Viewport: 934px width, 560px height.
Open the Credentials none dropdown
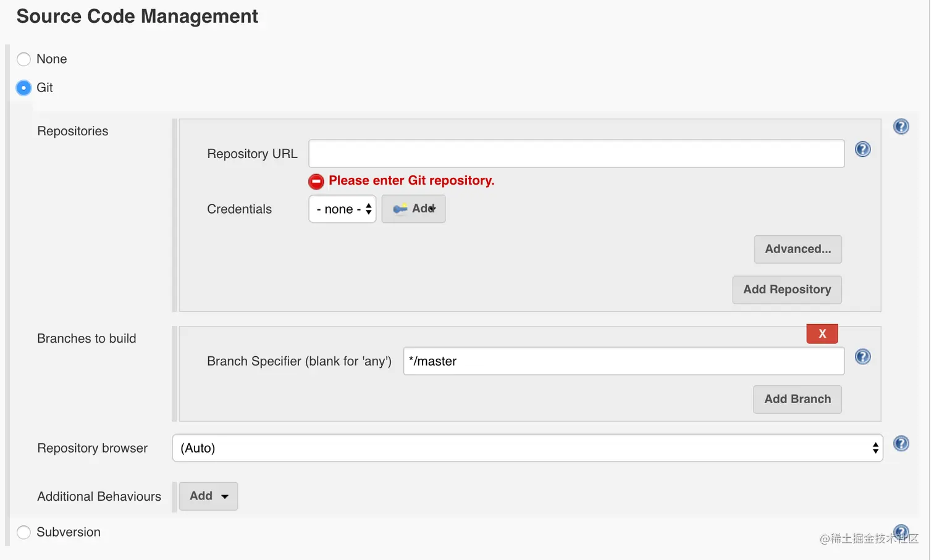coord(342,209)
